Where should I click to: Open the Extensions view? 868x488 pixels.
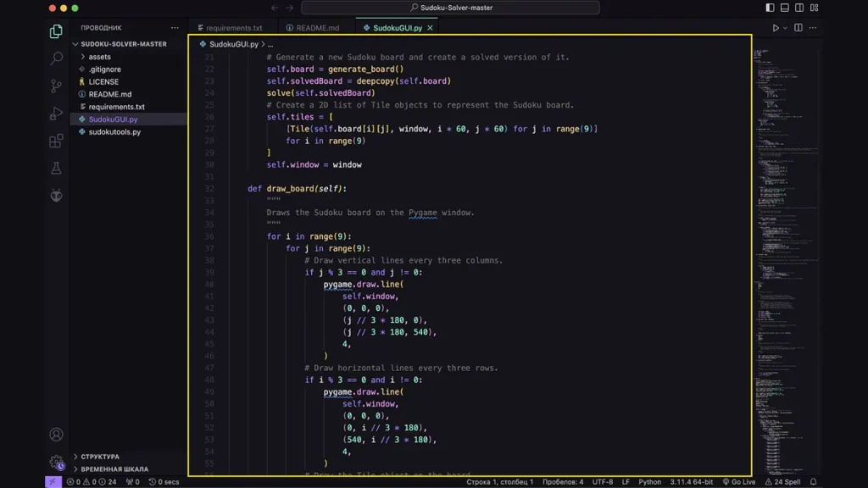(56, 141)
